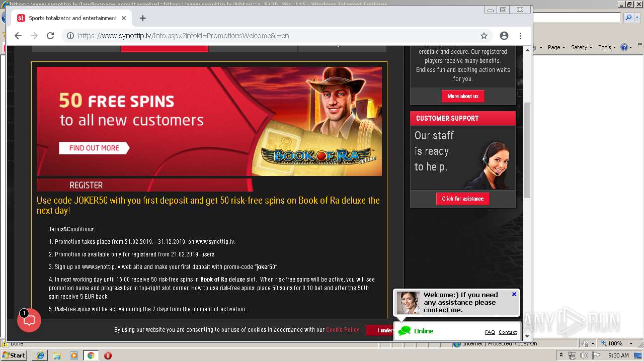
Task: Click the green Online chat bubbles icon
Action: click(405, 331)
